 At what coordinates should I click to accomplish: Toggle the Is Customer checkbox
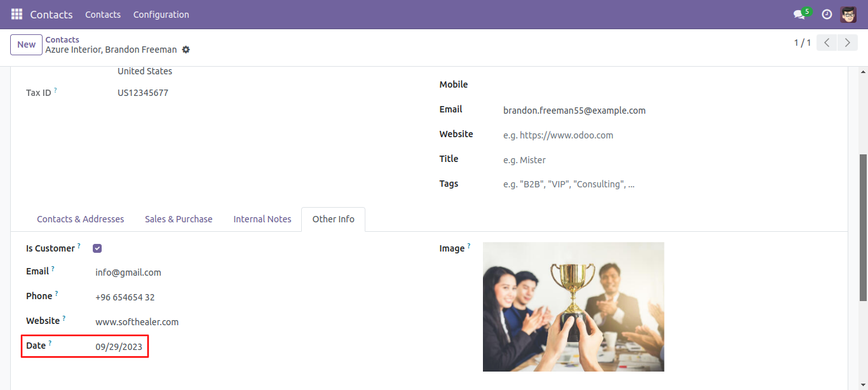[x=97, y=248]
